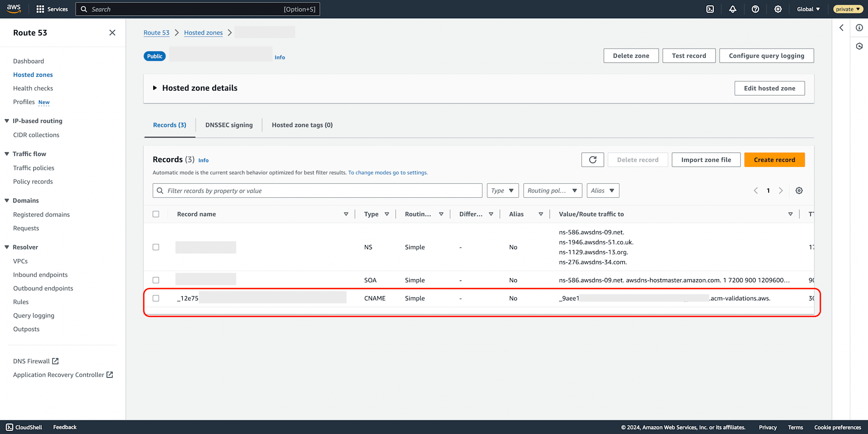Screen dimensions: 868x434
Task: Open CloudShell from the footer
Action: (24, 427)
